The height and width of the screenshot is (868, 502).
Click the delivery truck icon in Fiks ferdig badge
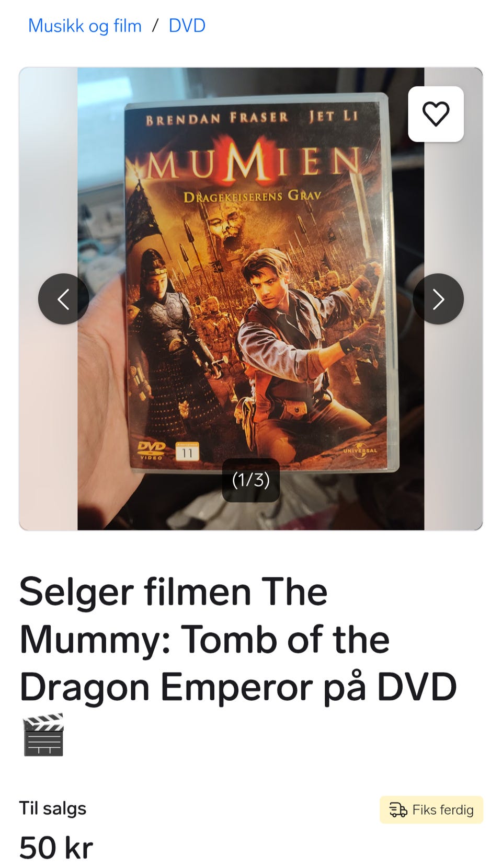pyautogui.click(x=398, y=810)
